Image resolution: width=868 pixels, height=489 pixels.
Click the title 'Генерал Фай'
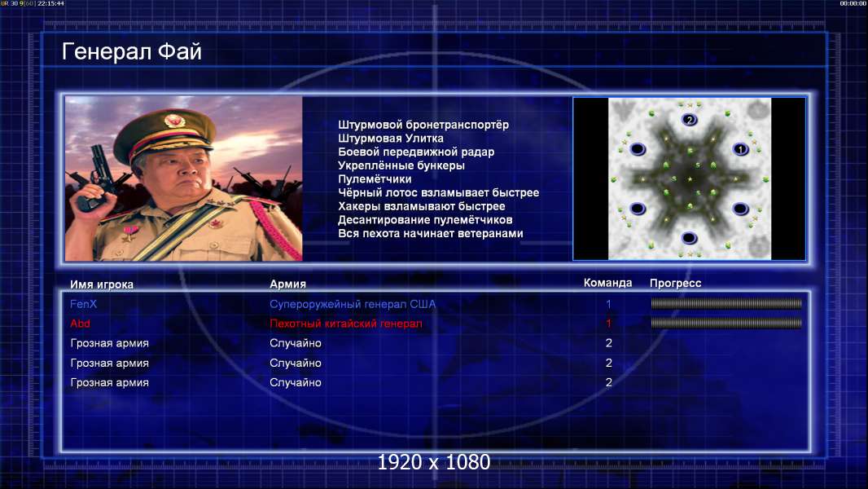point(132,51)
